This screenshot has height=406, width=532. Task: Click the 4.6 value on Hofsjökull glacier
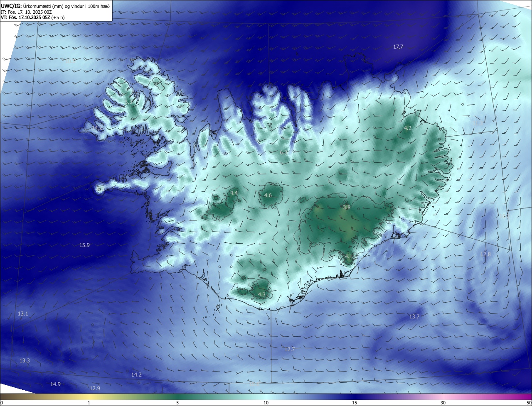(268, 196)
